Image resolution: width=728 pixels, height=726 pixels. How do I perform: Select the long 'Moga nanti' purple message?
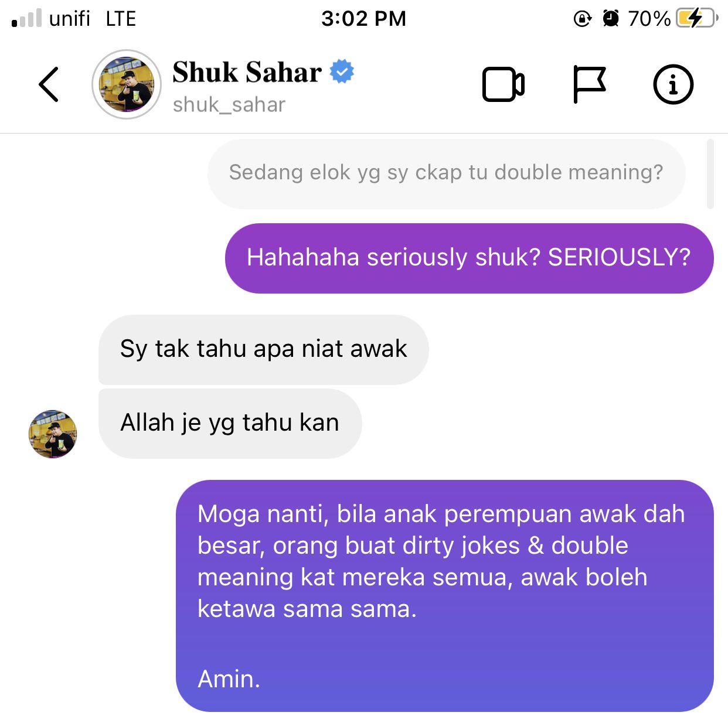(444, 596)
